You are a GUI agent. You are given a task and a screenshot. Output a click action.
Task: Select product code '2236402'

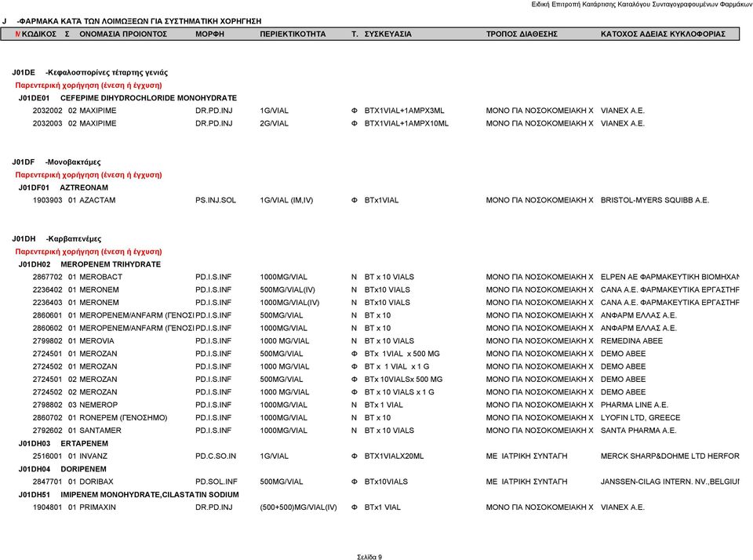pyautogui.click(x=48, y=289)
